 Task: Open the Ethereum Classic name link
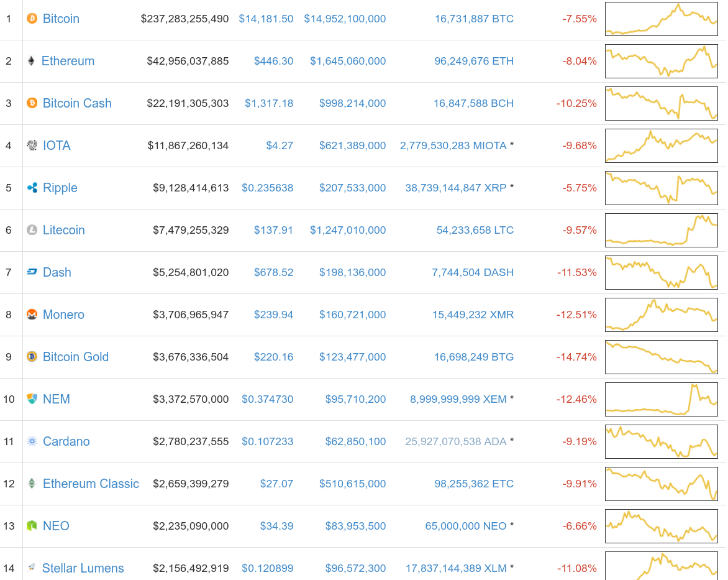pyautogui.click(x=91, y=484)
